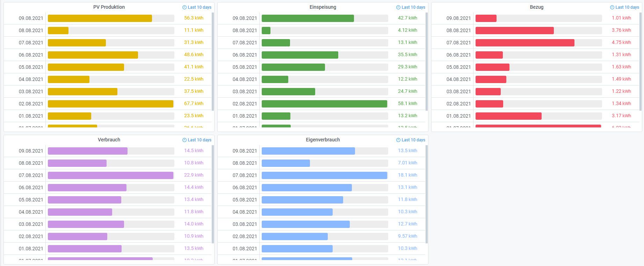Image resolution: width=644 pixels, height=266 pixels.
Task: Open the Bezug panel title menu
Action: [x=537, y=7]
